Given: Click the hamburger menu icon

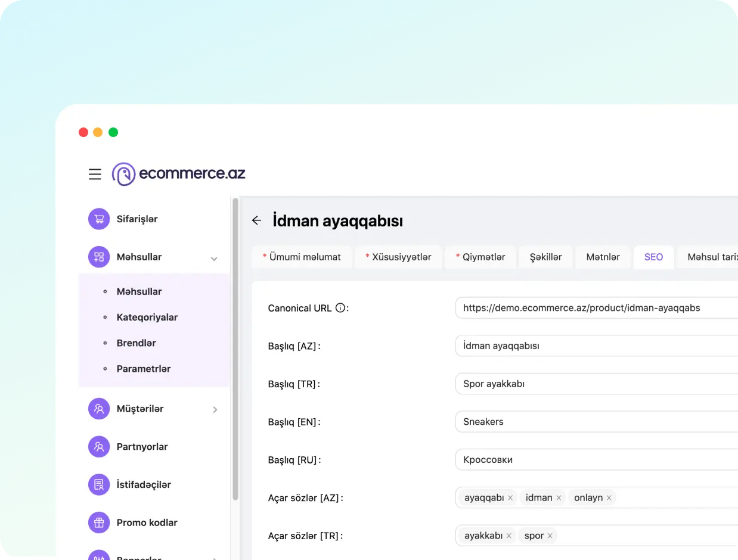Looking at the screenshot, I should (95, 174).
